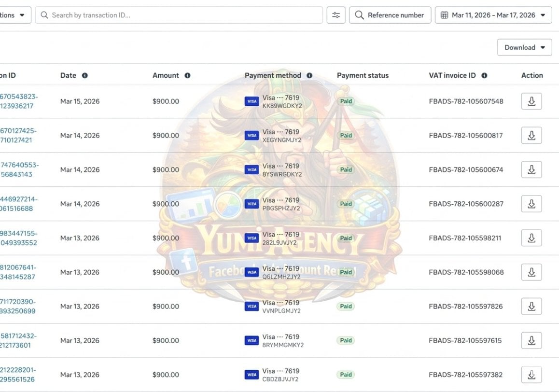Click the Visa logo beside 8RYMMGMKY2
The height and width of the screenshot is (392, 559).
coord(252,341)
